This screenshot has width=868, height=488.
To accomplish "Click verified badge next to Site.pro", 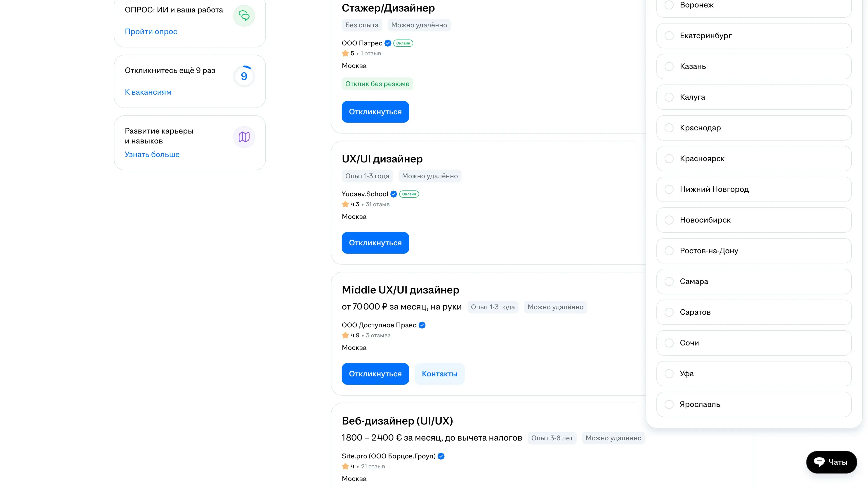I will [x=441, y=456].
